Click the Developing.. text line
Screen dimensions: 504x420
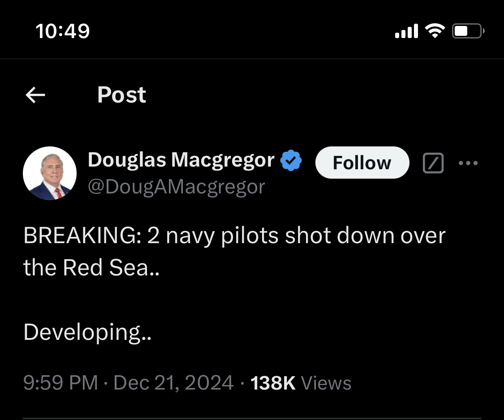[87, 332]
